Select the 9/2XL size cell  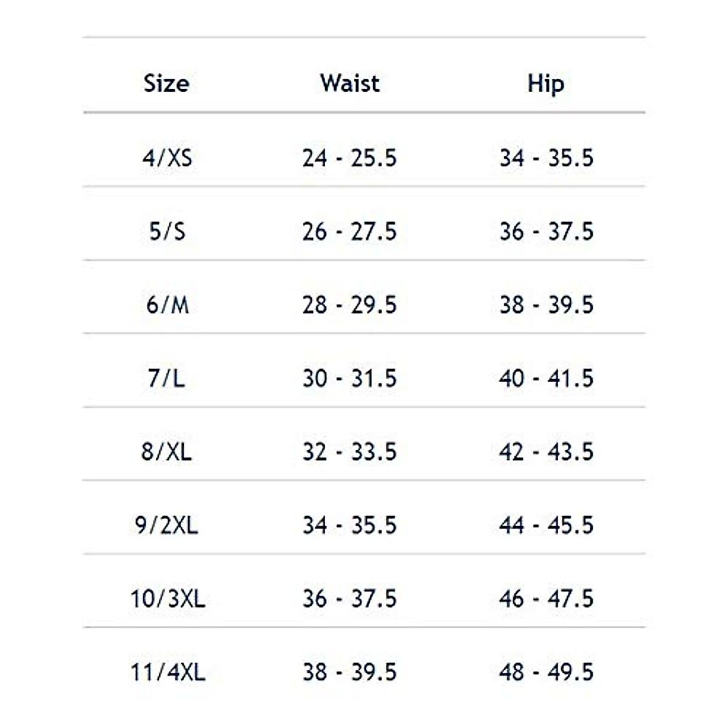coord(167,525)
